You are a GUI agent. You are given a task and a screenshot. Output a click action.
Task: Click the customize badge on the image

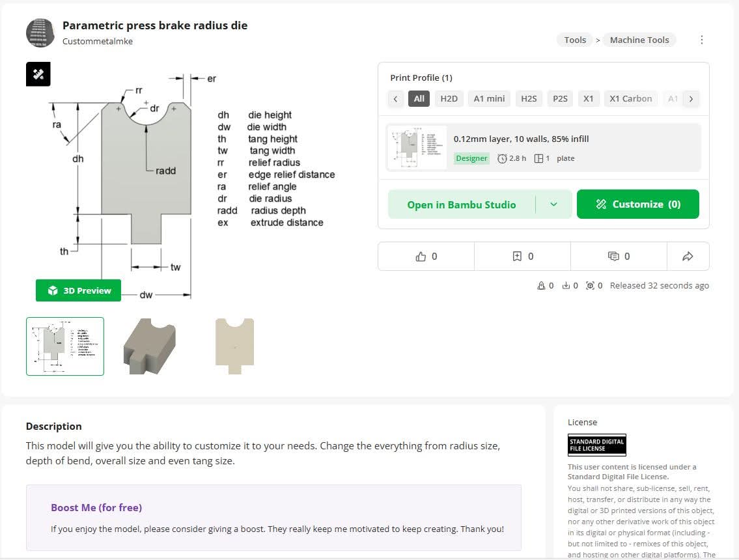pos(38,74)
